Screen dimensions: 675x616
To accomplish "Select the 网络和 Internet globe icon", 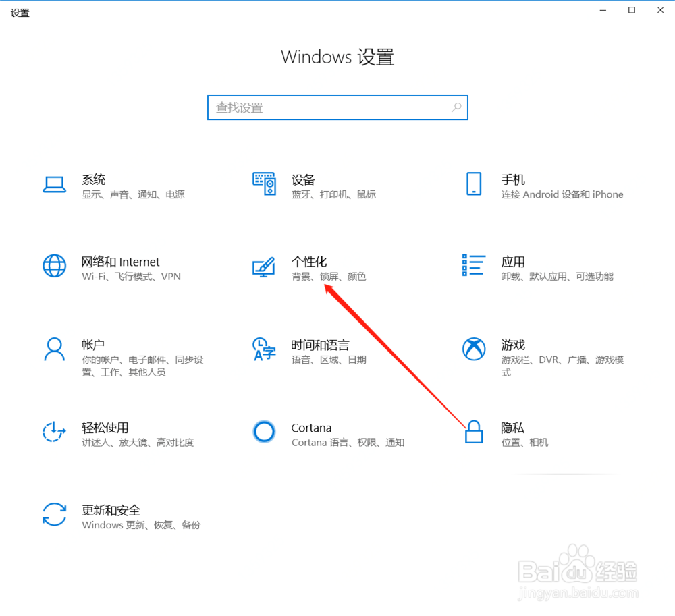I will click(54, 266).
